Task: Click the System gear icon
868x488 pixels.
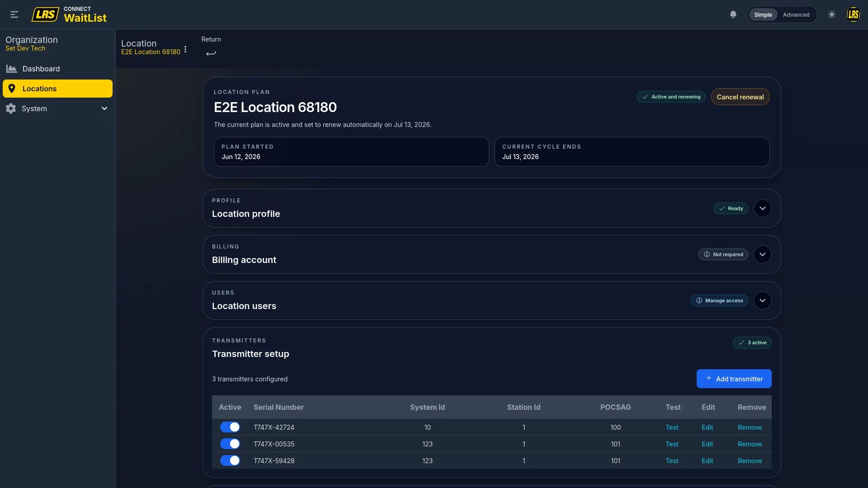Action: [11, 108]
